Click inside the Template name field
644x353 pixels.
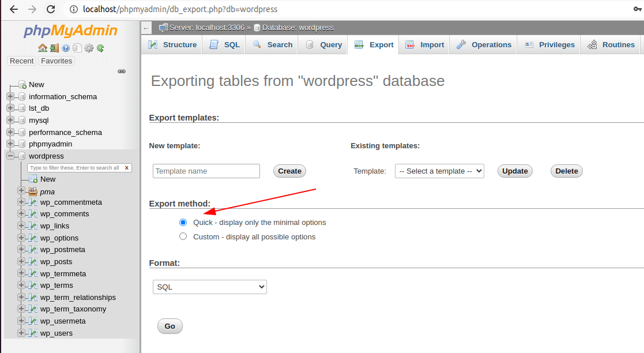206,171
